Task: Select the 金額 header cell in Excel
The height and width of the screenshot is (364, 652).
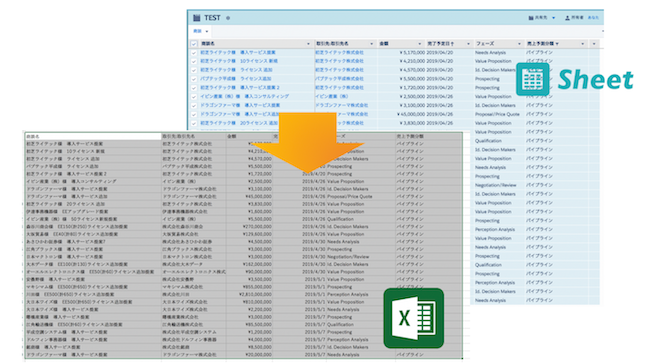Action: tap(249, 136)
